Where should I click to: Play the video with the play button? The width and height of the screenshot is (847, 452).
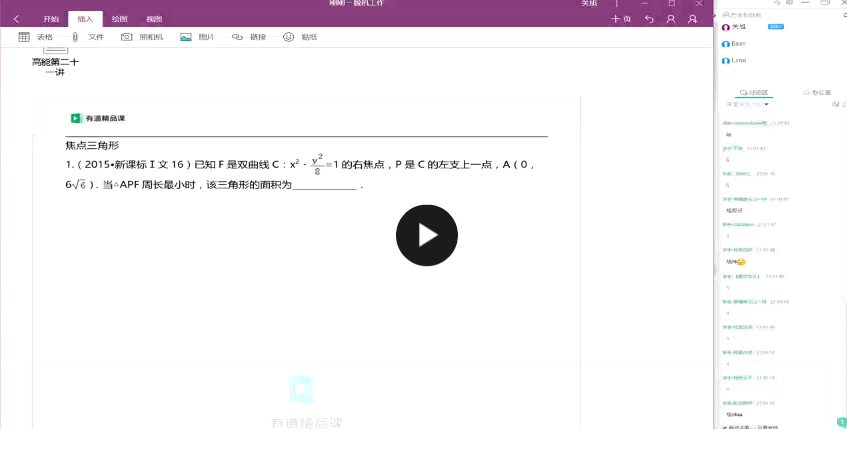427,235
